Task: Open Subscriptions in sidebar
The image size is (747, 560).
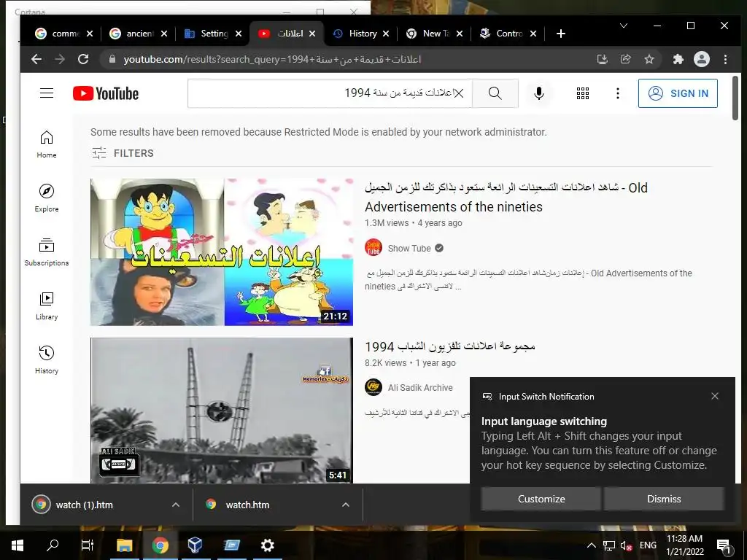Action: point(47,252)
